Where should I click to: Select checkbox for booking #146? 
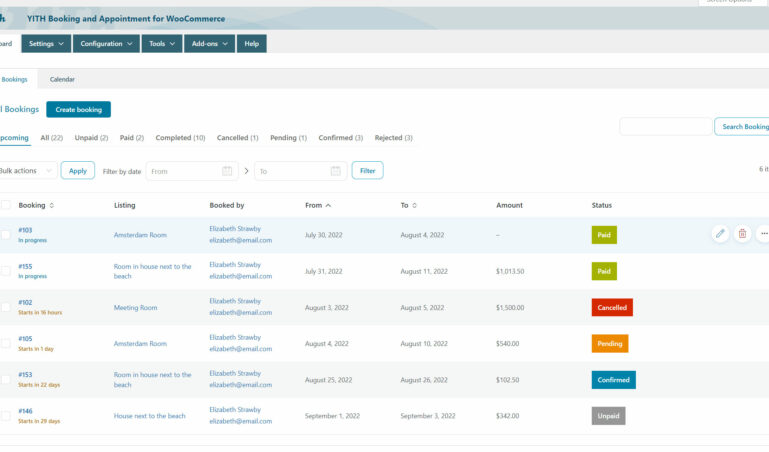tap(5, 416)
